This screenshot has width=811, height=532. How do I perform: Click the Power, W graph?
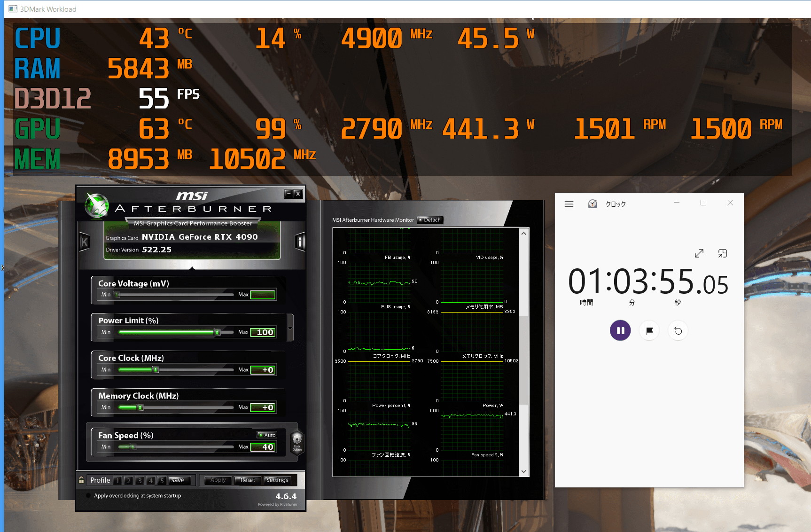pos(471,430)
